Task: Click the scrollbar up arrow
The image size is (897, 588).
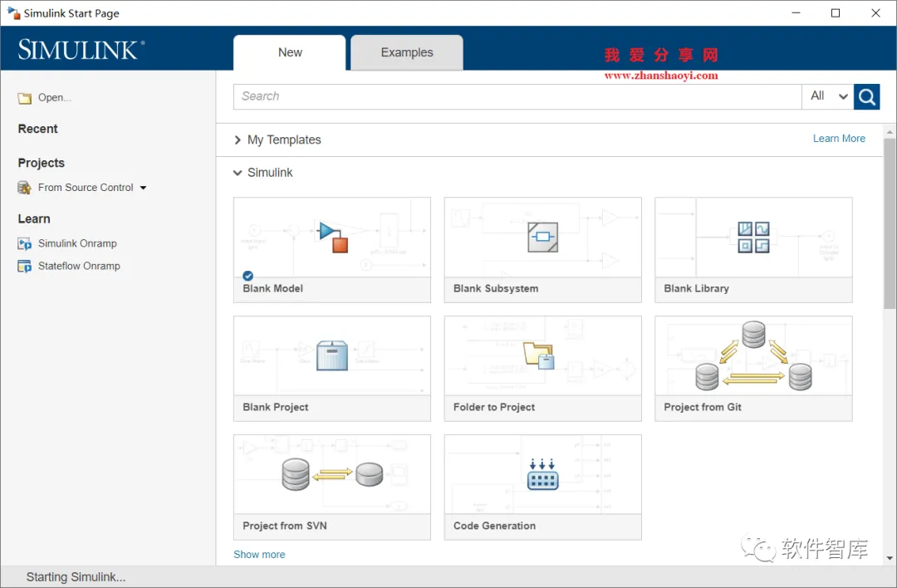Action: click(890, 131)
